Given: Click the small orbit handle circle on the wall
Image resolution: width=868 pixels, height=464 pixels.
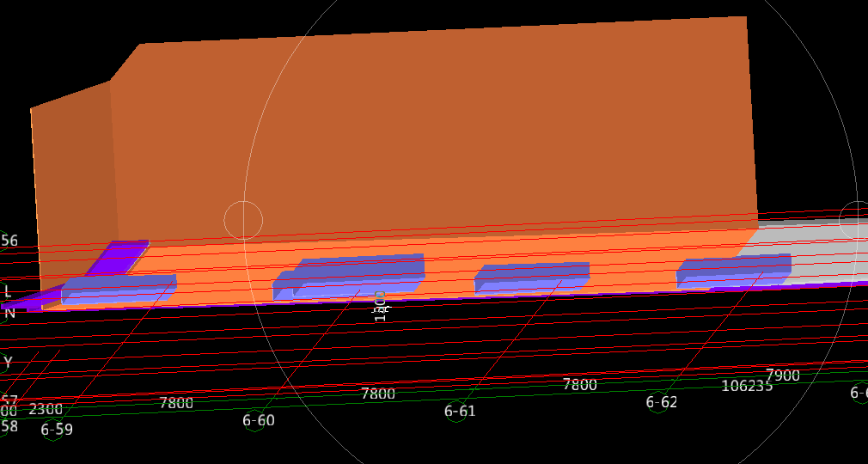Looking at the screenshot, I should tap(243, 220).
